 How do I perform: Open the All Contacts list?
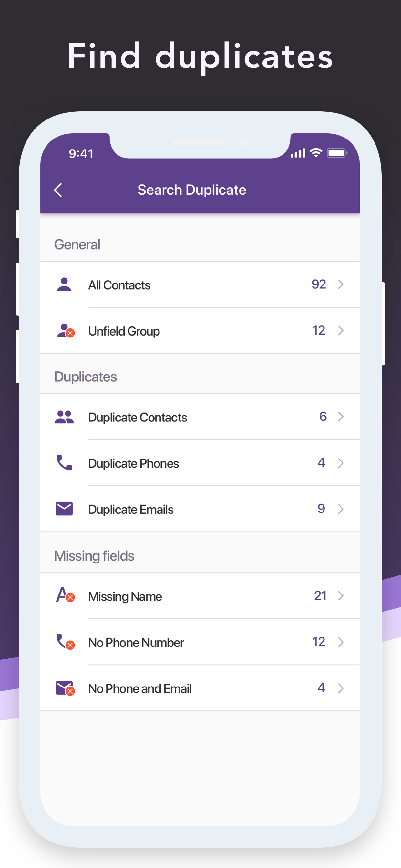coord(119,285)
